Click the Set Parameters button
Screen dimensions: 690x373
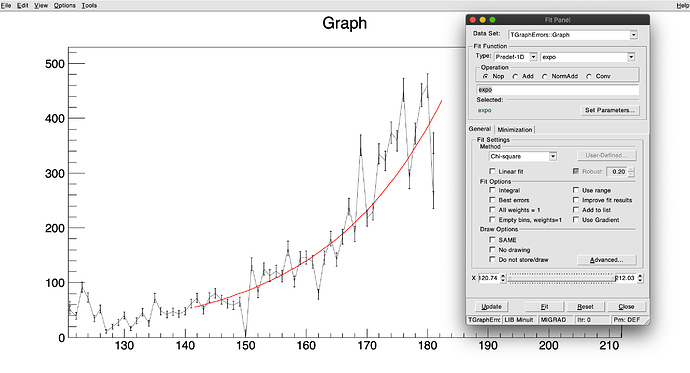(610, 110)
